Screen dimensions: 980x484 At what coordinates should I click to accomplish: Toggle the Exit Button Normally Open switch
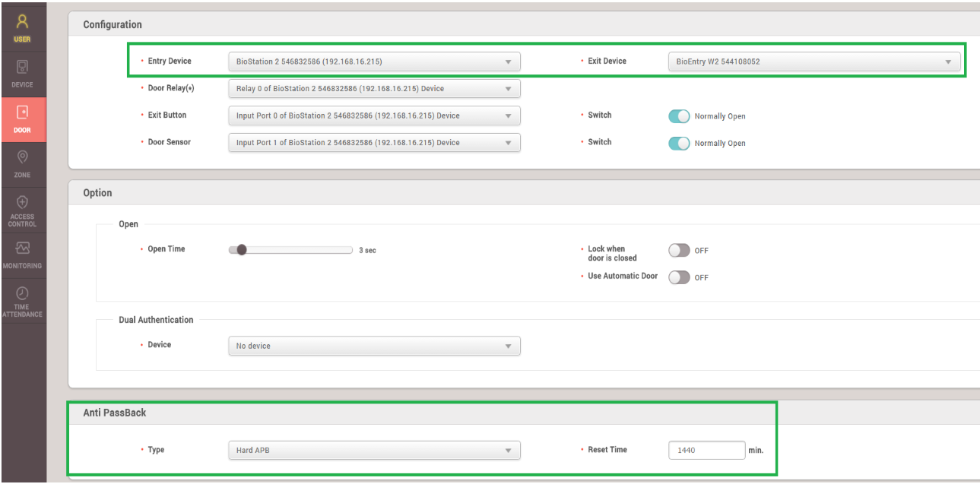click(x=679, y=116)
